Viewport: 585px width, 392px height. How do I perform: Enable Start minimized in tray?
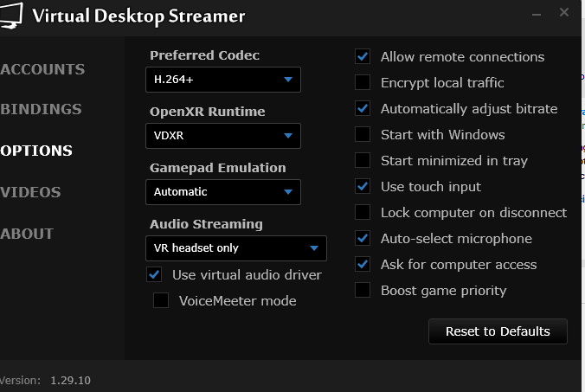pos(363,160)
